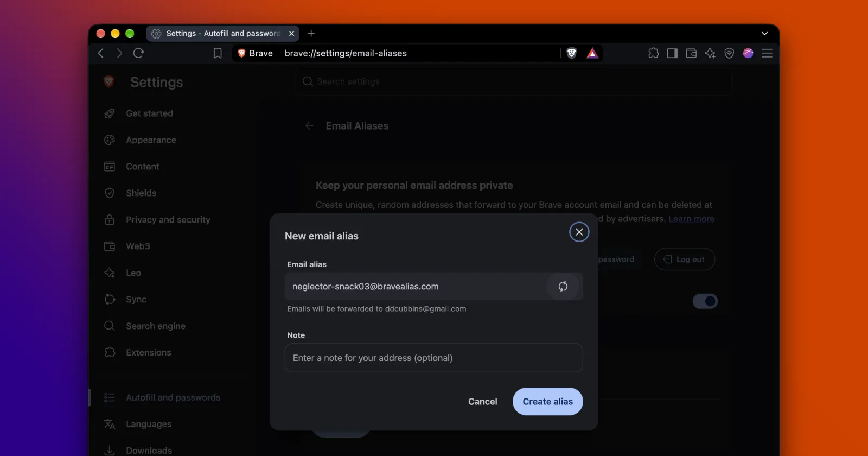Open Get started settings section
This screenshot has width=868, height=456.
point(149,113)
